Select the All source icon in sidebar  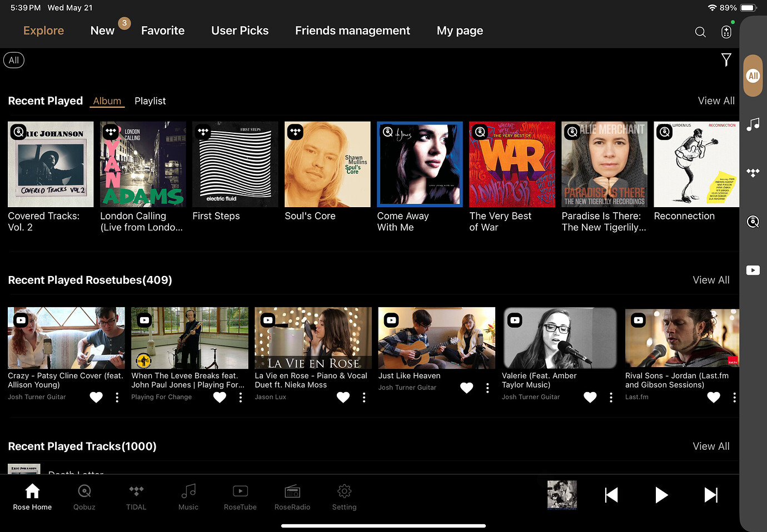pos(753,76)
